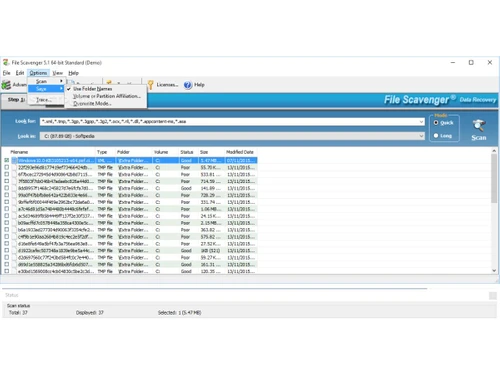Click the Scan magnifier icon
The width and height of the screenshot is (500, 375).
click(x=478, y=126)
